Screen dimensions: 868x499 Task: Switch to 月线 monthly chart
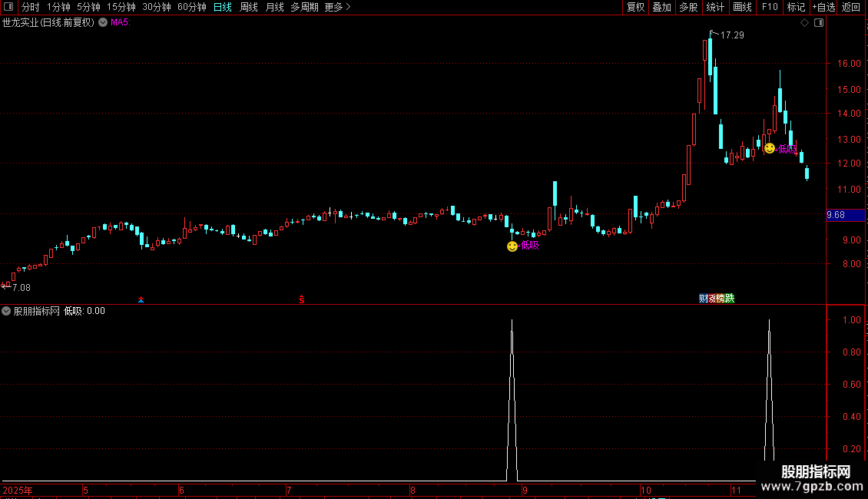click(x=274, y=7)
